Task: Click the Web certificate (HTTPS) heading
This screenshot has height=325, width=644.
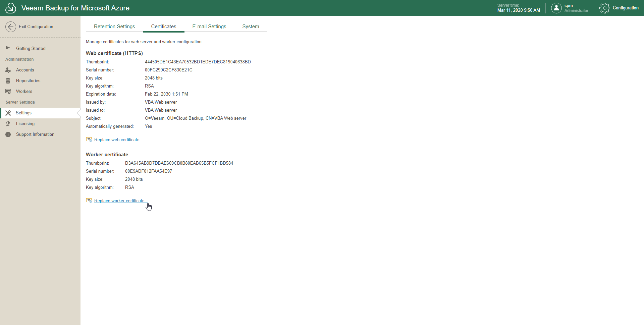Action: point(114,53)
